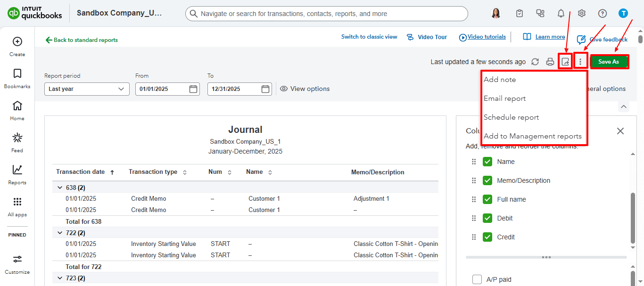Open the three-dot more actions menu
This screenshot has width=644, height=286.
[580, 62]
